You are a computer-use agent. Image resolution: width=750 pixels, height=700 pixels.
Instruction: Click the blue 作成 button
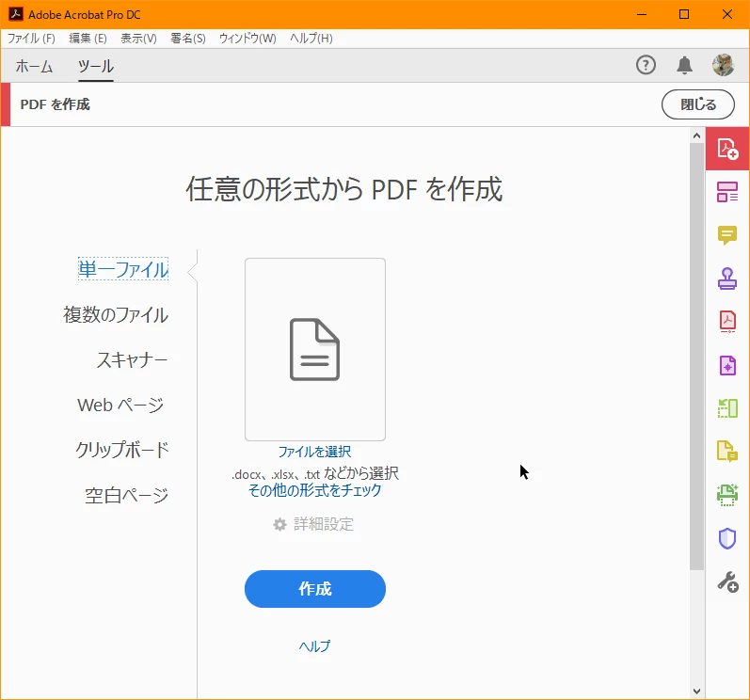pos(315,589)
